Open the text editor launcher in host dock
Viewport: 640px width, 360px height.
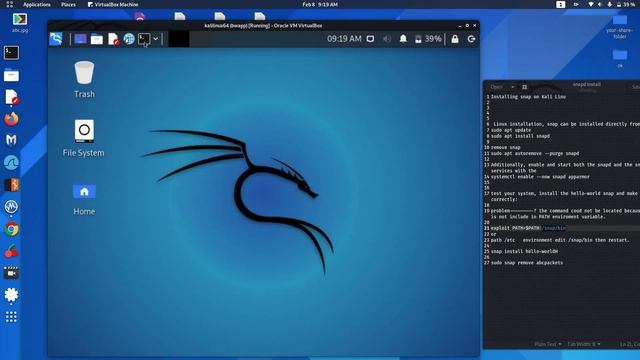(x=11, y=98)
